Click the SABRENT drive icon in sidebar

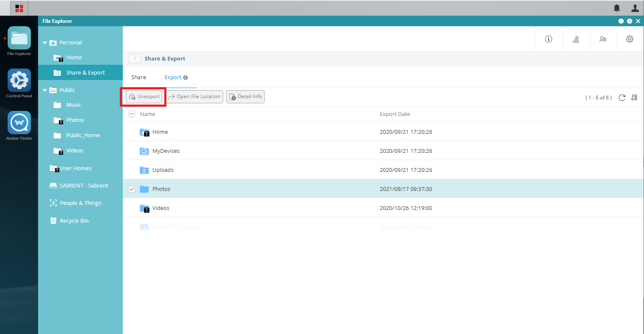[x=53, y=185]
